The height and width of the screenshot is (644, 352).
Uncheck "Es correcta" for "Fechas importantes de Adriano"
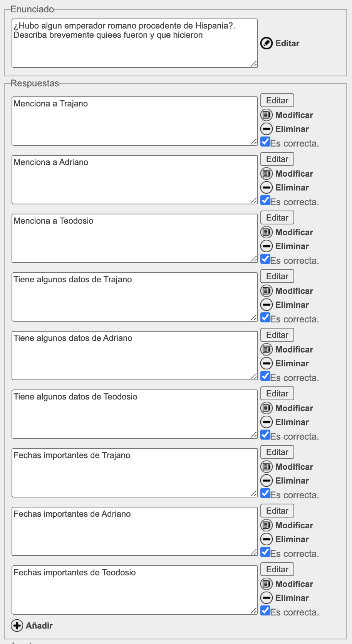click(x=265, y=552)
